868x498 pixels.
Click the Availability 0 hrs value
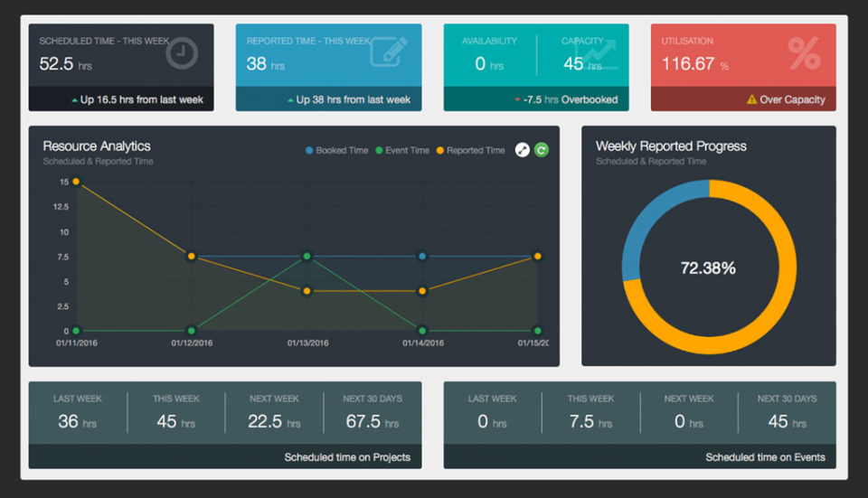tap(489, 64)
